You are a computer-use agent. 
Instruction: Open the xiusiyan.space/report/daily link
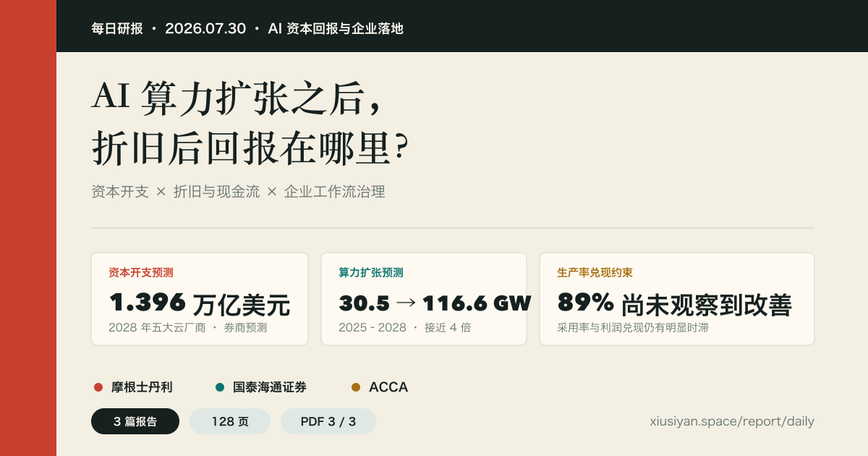point(732,421)
